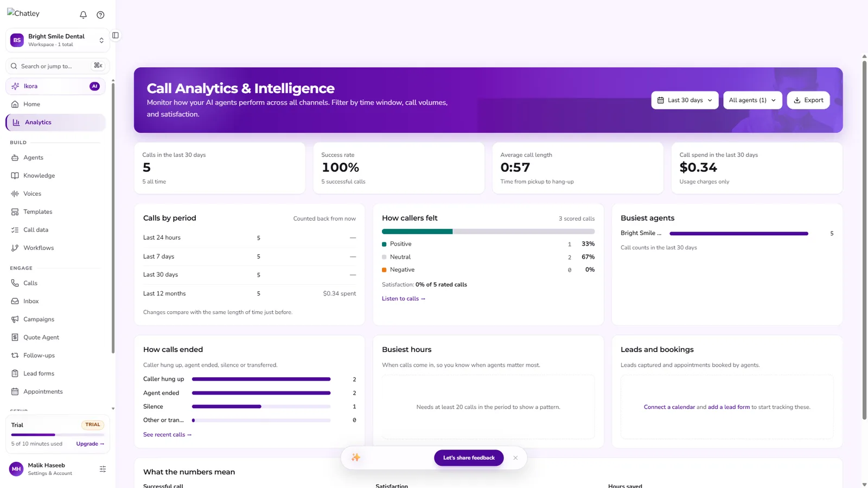The width and height of the screenshot is (868, 488).
Task: Click the Upgrade link in Trial card
Action: click(90, 444)
